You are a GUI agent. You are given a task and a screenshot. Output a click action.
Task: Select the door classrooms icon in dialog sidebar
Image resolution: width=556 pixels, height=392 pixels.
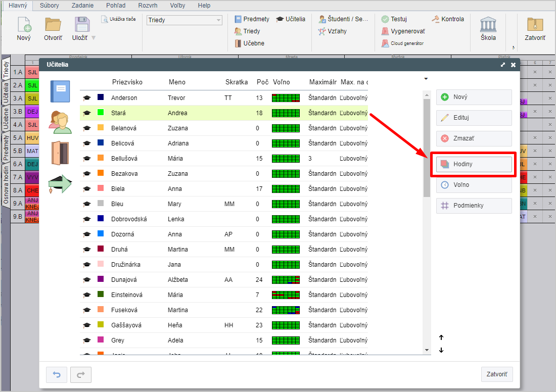[x=60, y=153]
